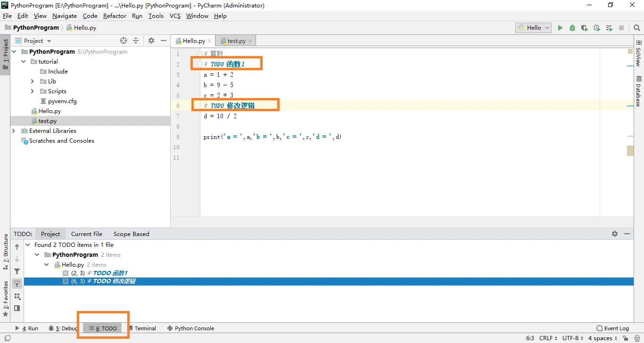Collapse the Hello.py node in TODO results
Screen dimensions: 644x343
coord(46,265)
